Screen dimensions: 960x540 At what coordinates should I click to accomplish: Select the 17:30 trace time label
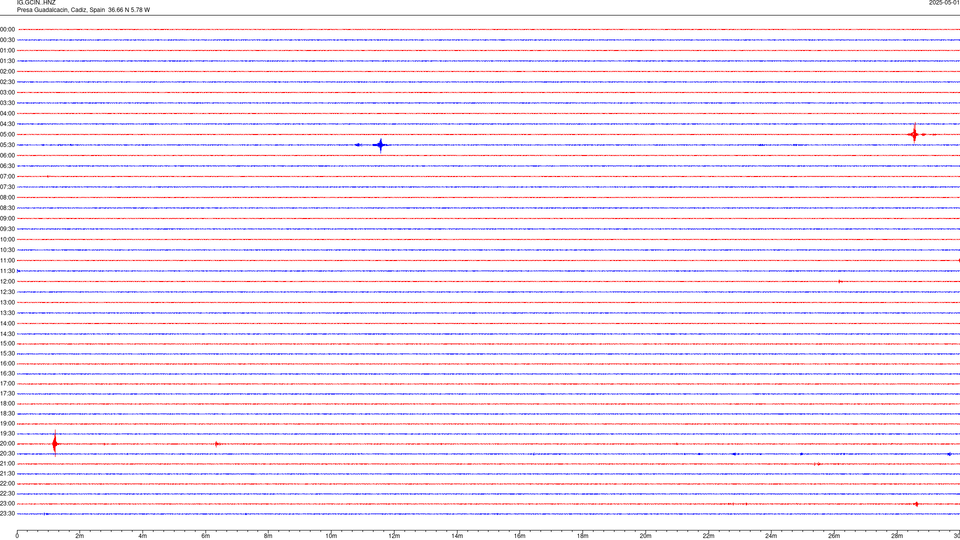(x=7, y=394)
